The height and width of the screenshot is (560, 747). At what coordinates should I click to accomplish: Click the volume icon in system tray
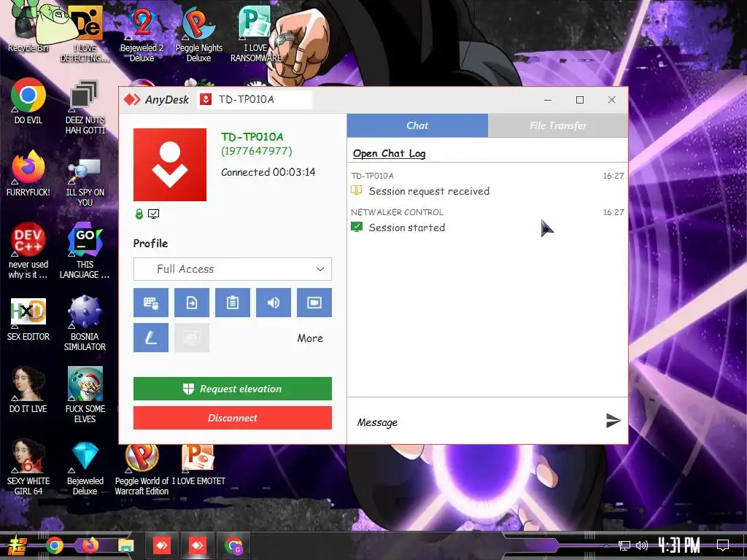[x=642, y=545]
